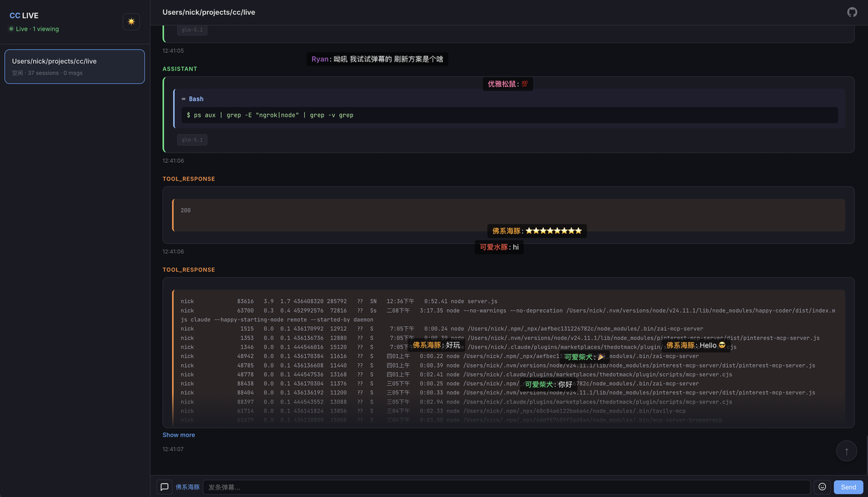Open the emoji picker beside the input
The image size is (868, 497).
pyautogui.click(x=822, y=487)
